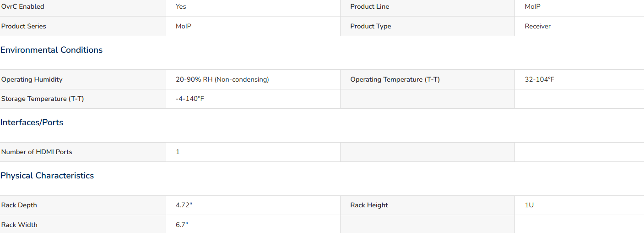Viewport: 644px width, 233px height.
Task: Click the Product Type value Receiver
Action: [538, 26]
